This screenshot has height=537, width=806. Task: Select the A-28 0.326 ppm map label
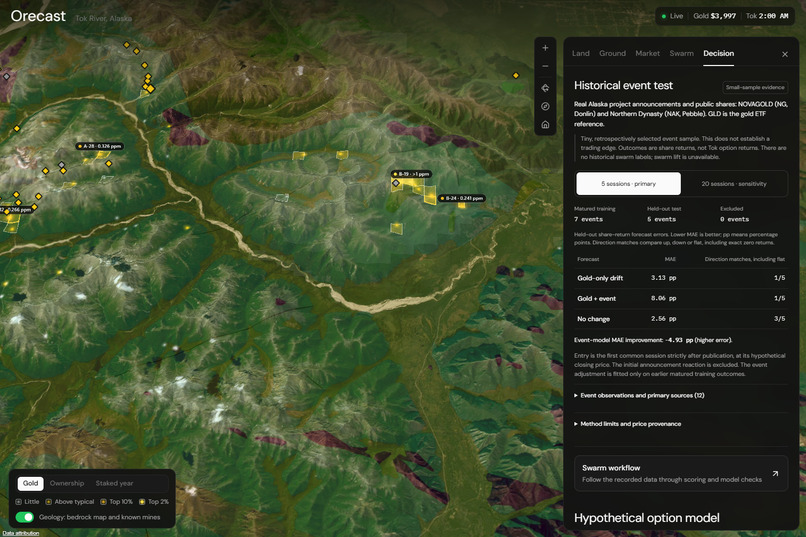click(x=100, y=146)
